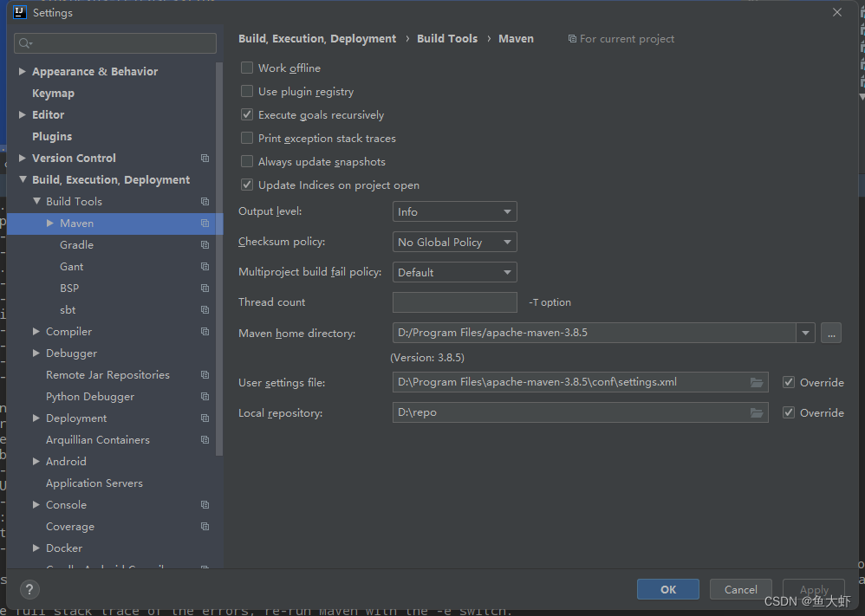Click the project-level icon beside Console
This screenshot has width=865, height=616.
point(205,504)
